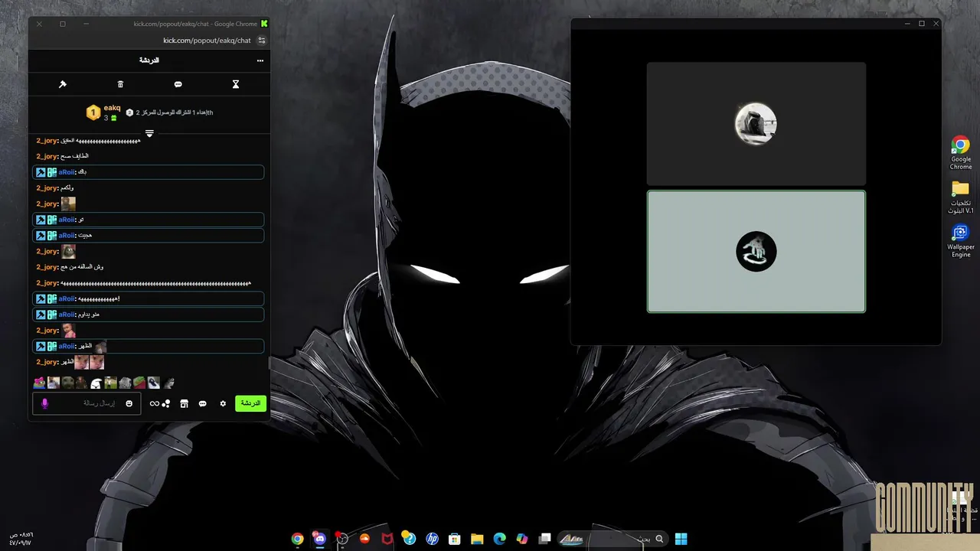This screenshot has height=551, width=980.
Task: Click the green gift icon under eakq
Action: point(114,119)
